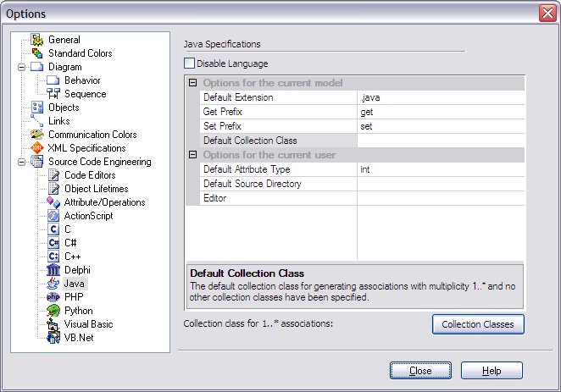This screenshot has height=392, width=561.
Task: Click the Objects icon
Action: click(x=36, y=108)
